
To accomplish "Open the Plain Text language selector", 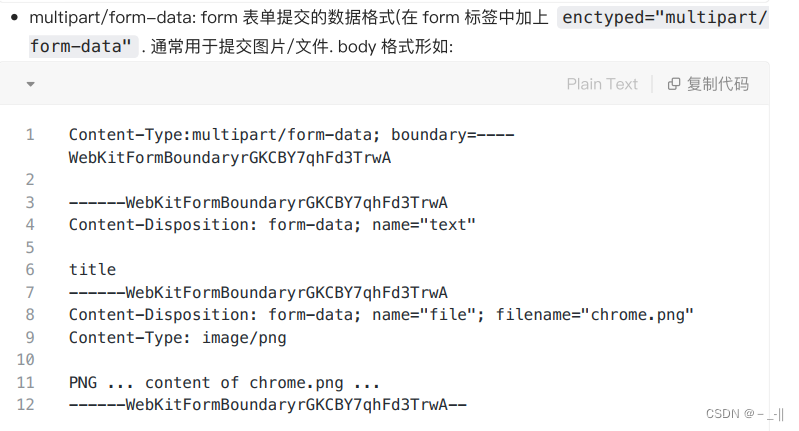I will tap(601, 84).
